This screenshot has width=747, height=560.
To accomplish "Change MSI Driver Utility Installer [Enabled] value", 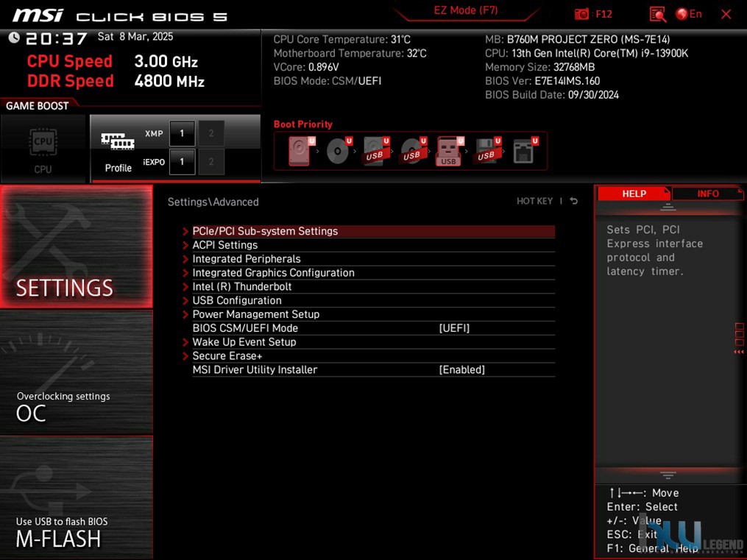I will tap(461, 369).
